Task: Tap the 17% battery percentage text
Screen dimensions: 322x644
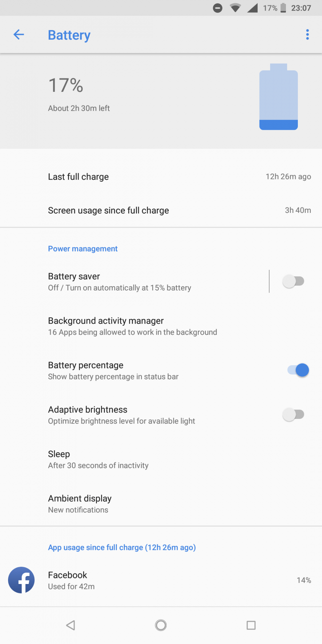Action: (66, 85)
